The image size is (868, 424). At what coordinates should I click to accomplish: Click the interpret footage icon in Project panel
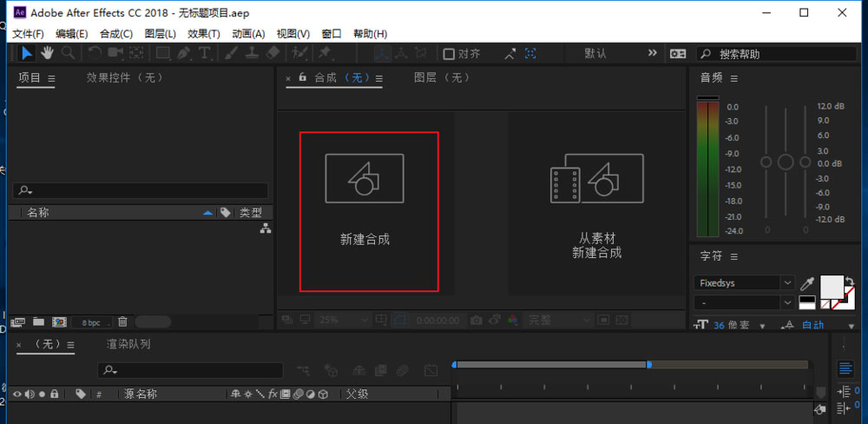click(18, 321)
